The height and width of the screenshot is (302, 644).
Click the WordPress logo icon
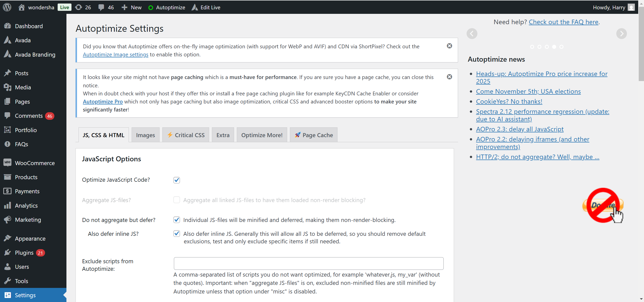pos(7,7)
